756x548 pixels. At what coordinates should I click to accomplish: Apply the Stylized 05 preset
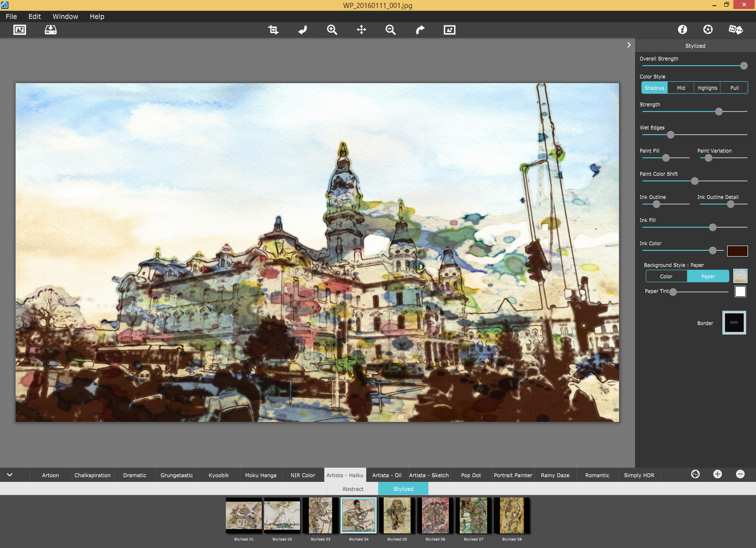[x=397, y=515]
